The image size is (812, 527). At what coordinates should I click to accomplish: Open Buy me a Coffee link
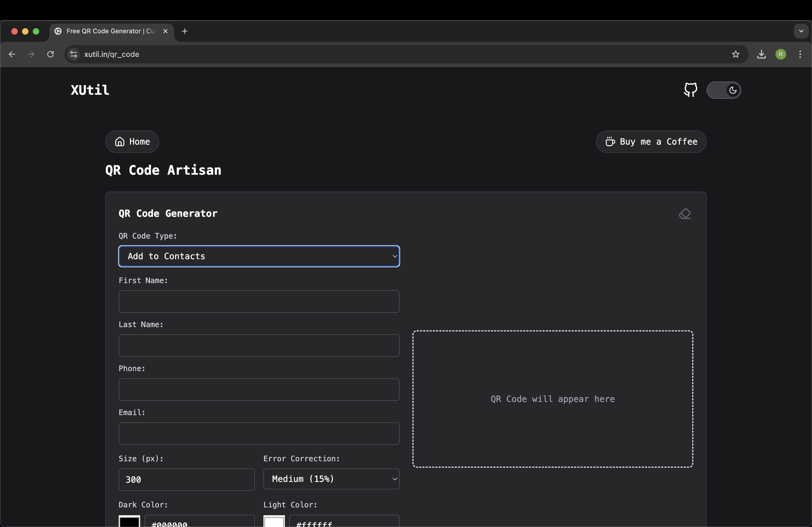coord(651,141)
